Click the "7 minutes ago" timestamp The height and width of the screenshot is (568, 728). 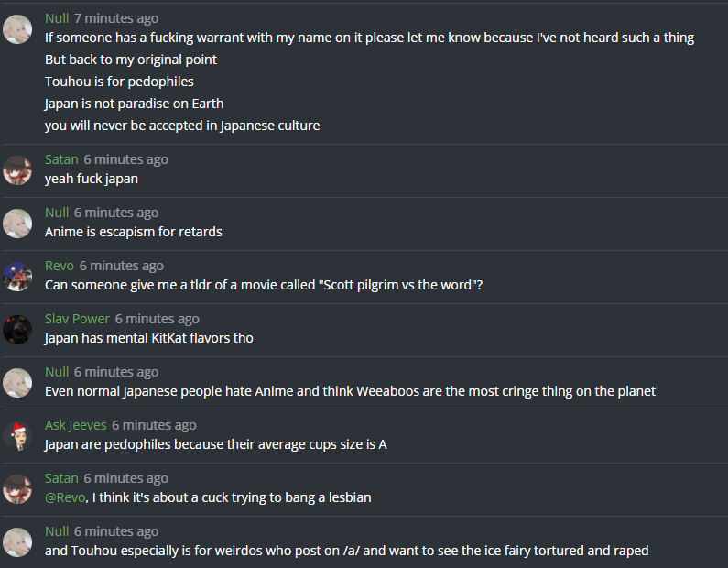[x=116, y=18]
